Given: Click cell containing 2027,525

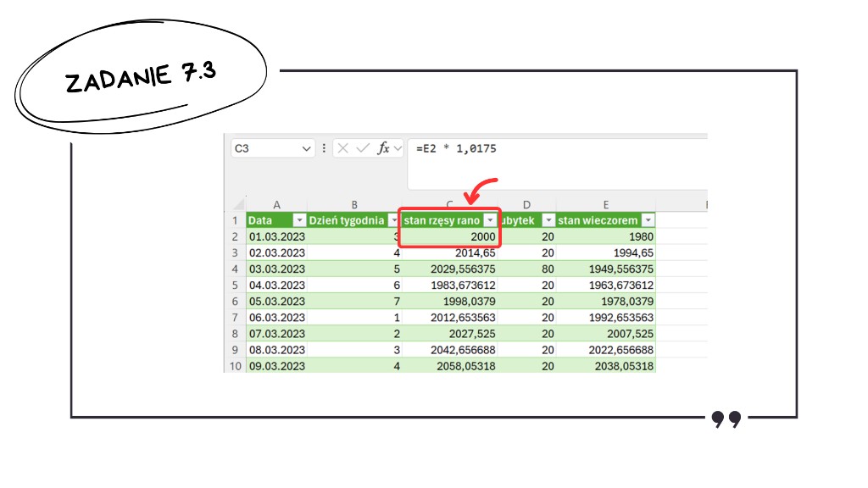Looking at the screenshot, I should (x=449, y=334).
